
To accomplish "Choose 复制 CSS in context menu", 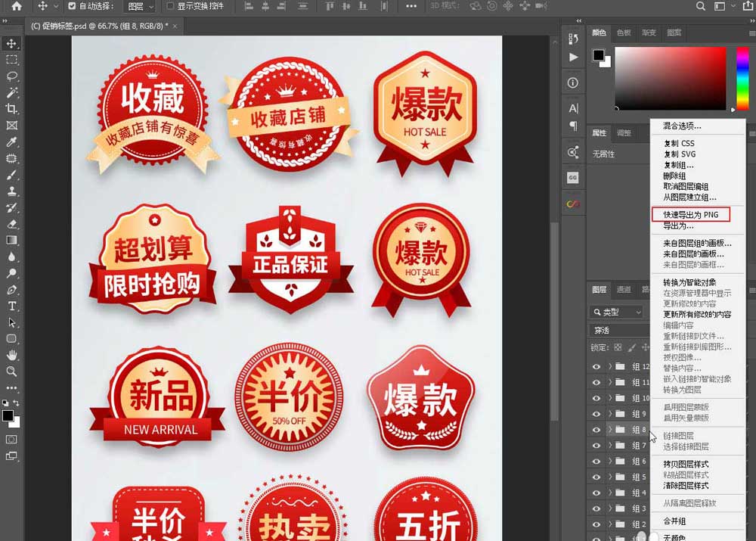I will pyautogui.click(x=679, y=143).
